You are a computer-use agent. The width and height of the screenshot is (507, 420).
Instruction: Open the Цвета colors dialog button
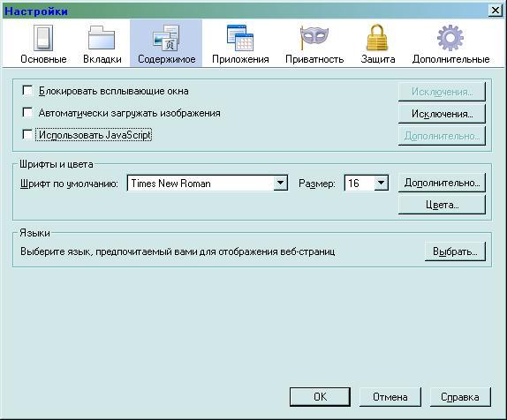click(442, 205)
